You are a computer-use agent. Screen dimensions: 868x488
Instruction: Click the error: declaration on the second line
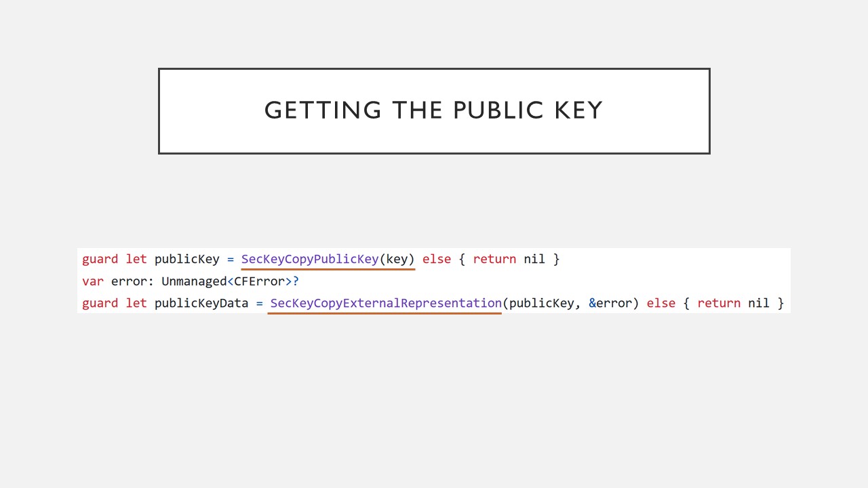click(132, 281)
